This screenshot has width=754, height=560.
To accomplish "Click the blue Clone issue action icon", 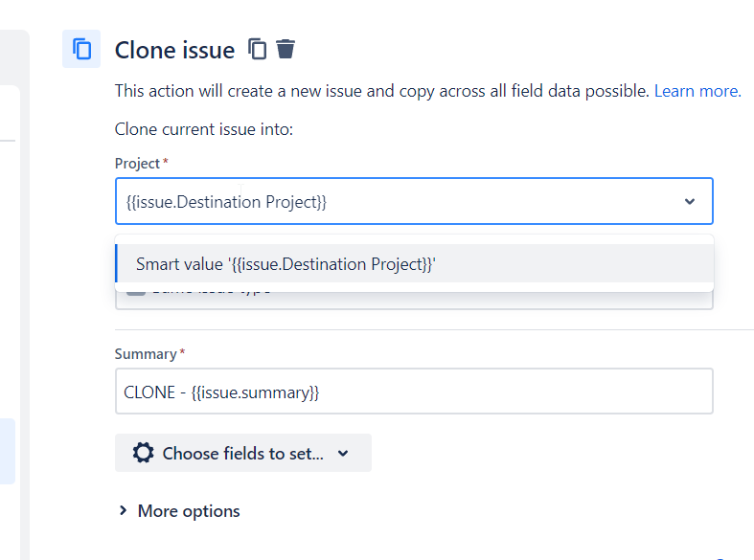I will [81, 49].
